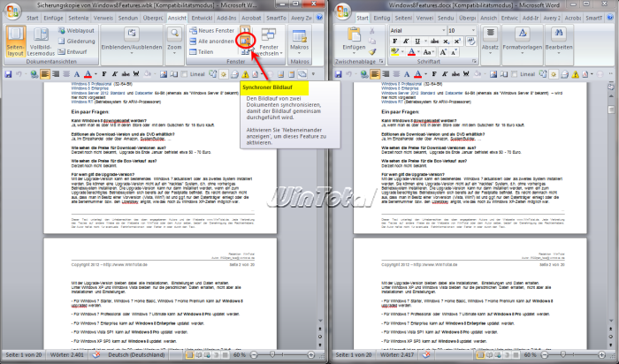The width and height of the screenshot is (619, 364).
Task: Open Word help in the left window
Action: (x=319, y=18)
